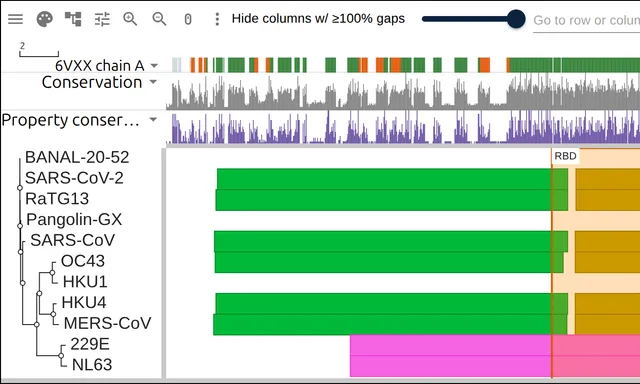Click the zoom out magnifier

pos(159,19)
